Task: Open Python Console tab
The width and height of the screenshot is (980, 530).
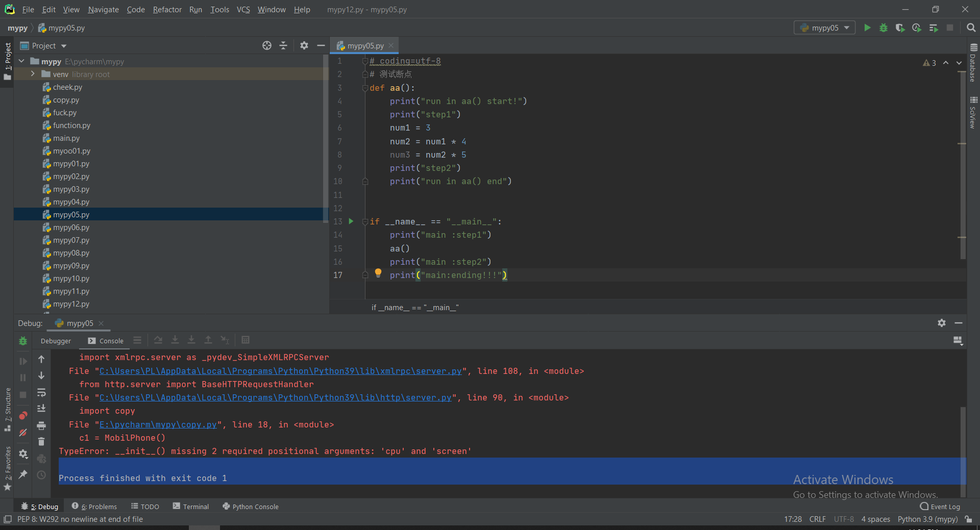Action: pos(251,506)
